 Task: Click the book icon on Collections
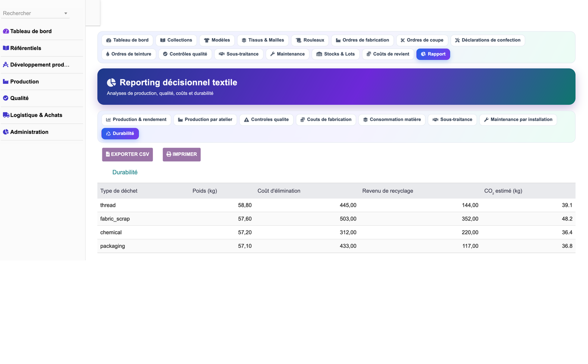point(163,40)
